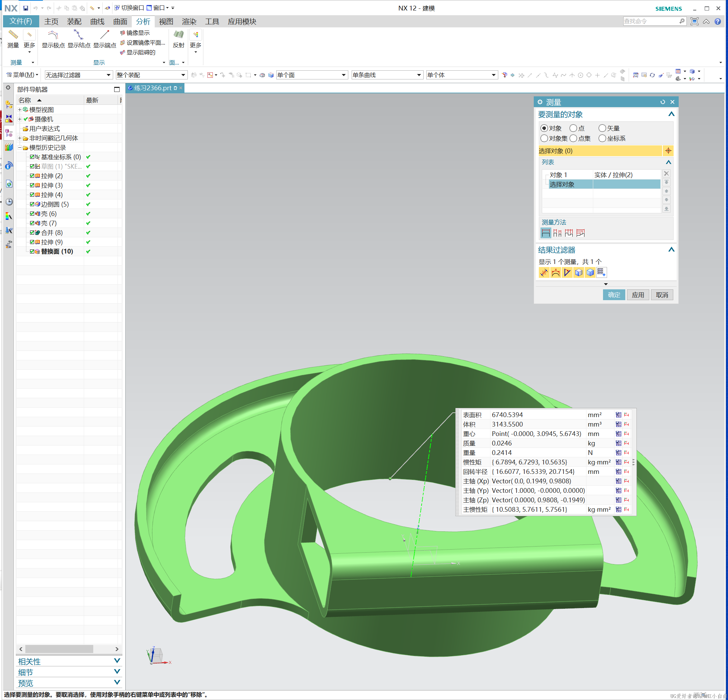Toggle checkbox for 拉伸 (2) feature
Image resolution: width=728 pixels, height=700 pixels.
(32, 176)
